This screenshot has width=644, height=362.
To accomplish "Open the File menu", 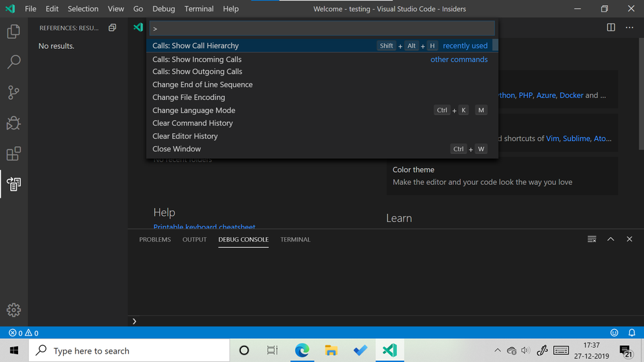I will coord(30,8).
